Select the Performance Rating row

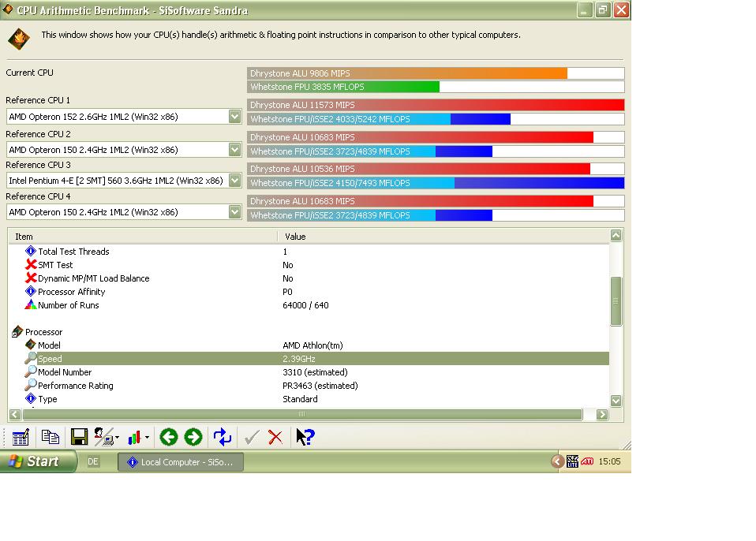click(x=309, y=386)
